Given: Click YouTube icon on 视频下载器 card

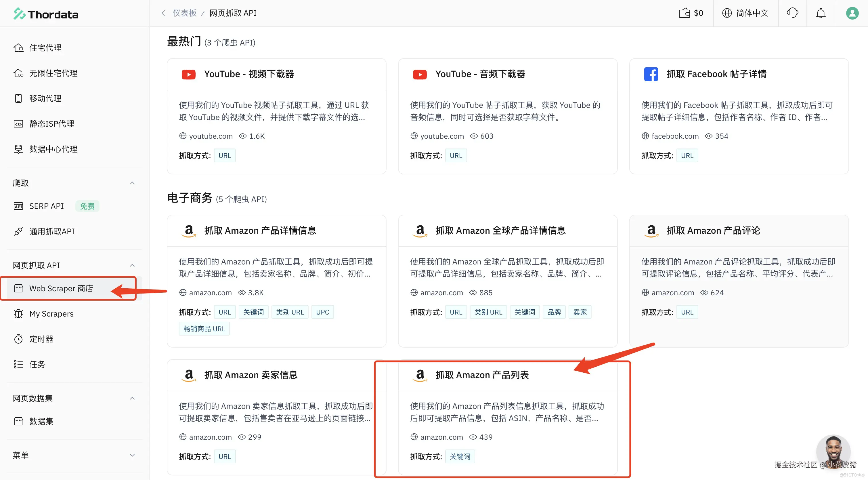Looking at the screenshot, I should [188, 74].
